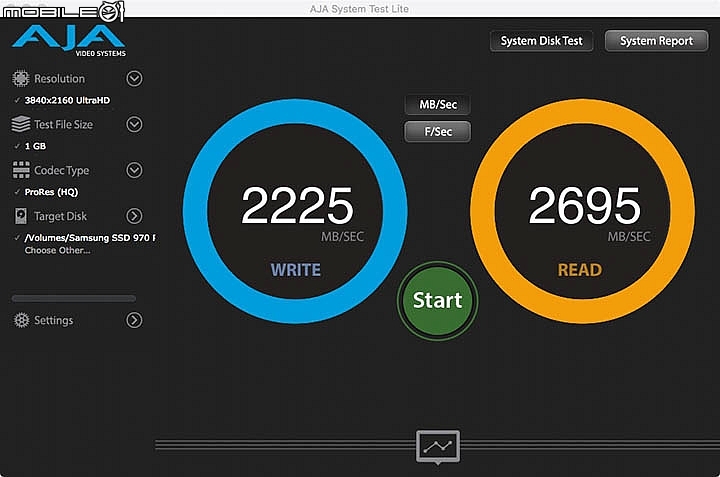Screen dimensions: 720x477
Task: Expand the Codec Type dropdown arrow
Action: point(134,170)
